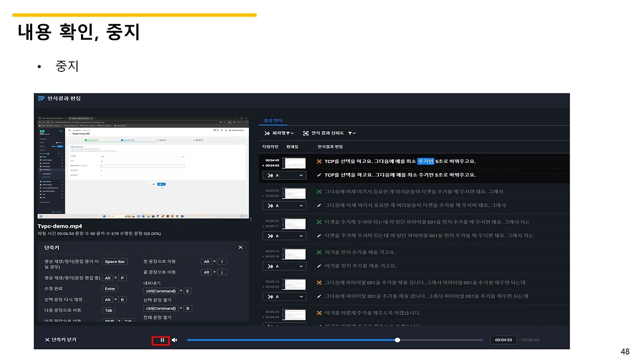Close the shortcuts panel with the X icon
This screenshot has width=644, height=362.
240,247
